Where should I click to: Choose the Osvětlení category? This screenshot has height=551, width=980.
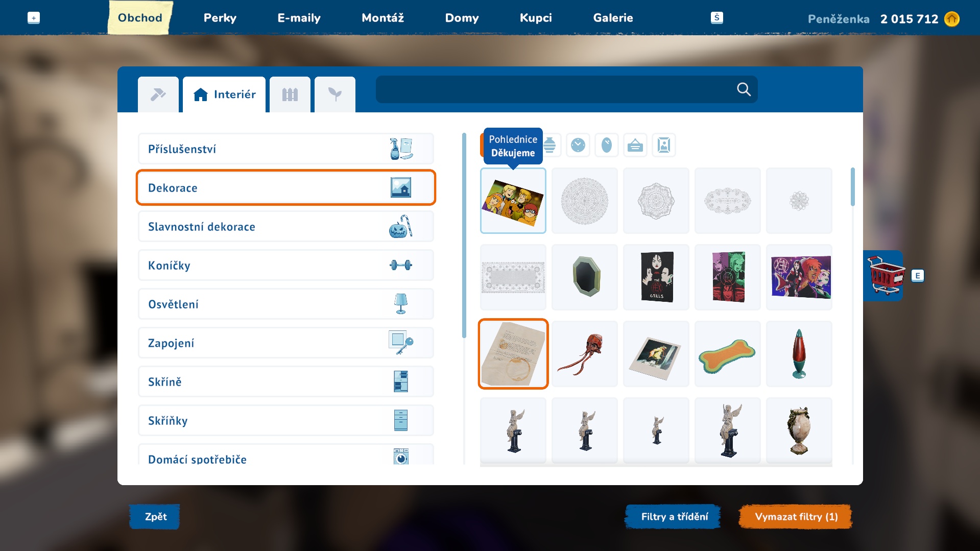285,304
